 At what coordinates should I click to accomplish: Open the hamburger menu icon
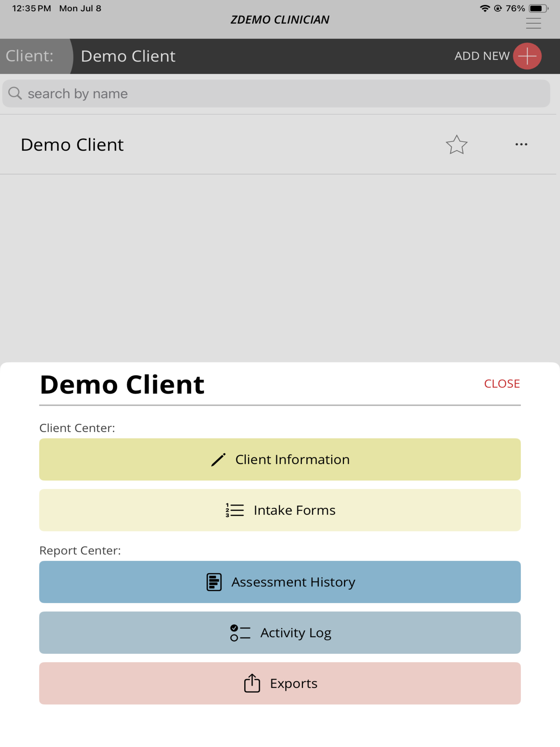(533, 23)
